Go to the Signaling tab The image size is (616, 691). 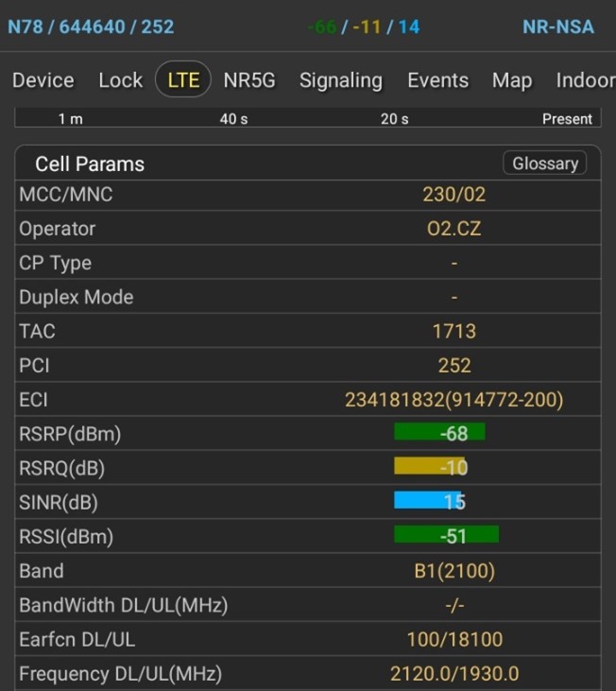coord(341,81)
